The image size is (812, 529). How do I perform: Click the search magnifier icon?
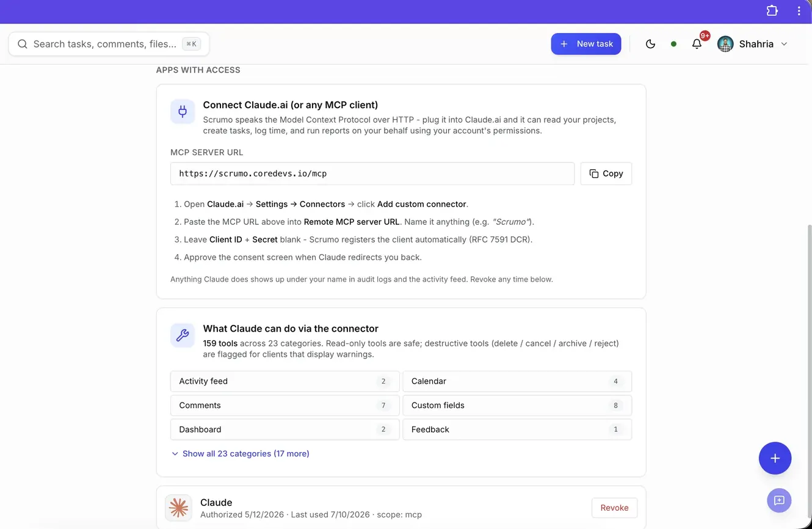[23, 44]
